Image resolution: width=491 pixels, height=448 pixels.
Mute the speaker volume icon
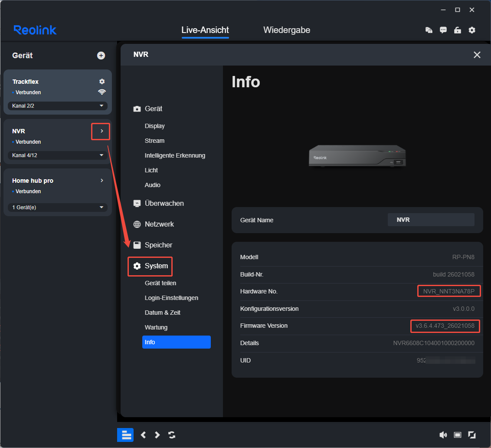click(x=443, y=435)
